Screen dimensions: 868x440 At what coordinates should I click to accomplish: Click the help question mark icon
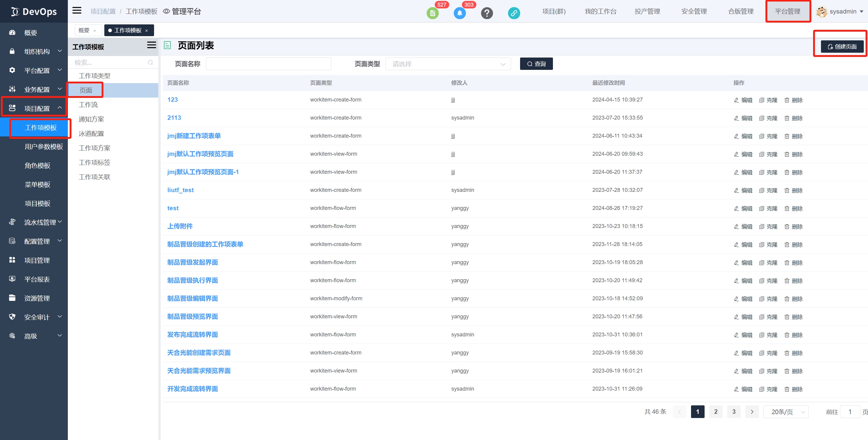pos(487,13)
